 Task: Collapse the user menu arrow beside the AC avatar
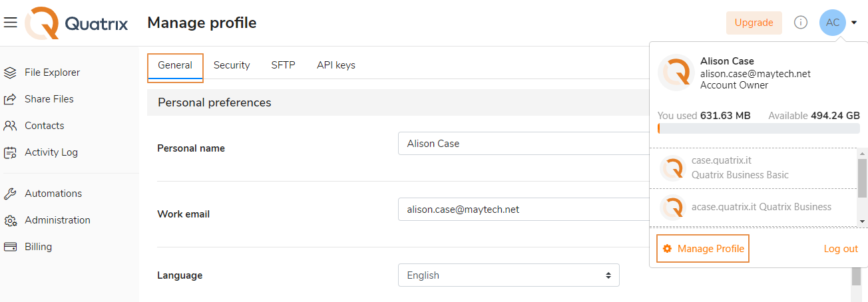click(x=854, y=23)
